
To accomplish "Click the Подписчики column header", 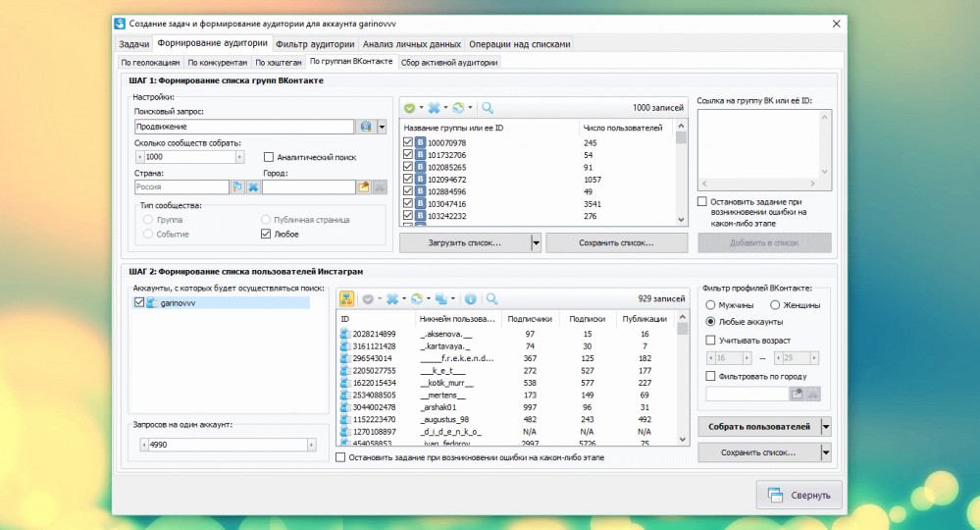I will tap(530, 319).
